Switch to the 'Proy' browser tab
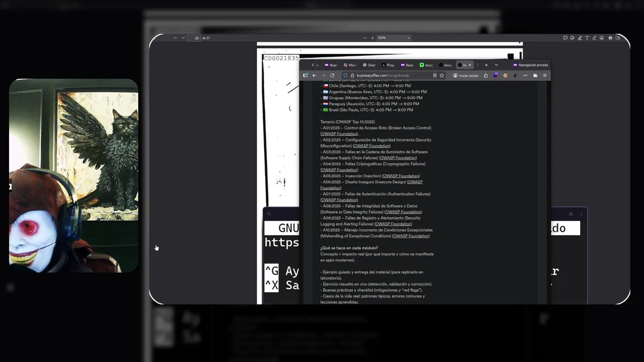Viewport: 644px width, 362px height. point(388,65)
